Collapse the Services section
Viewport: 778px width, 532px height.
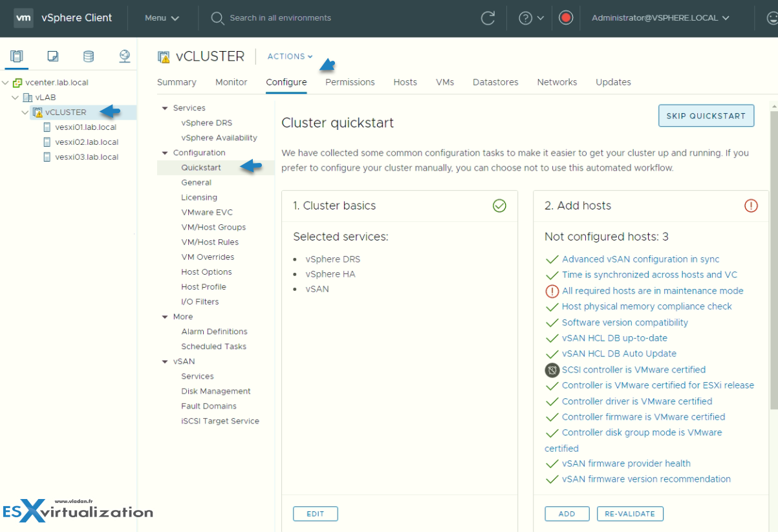[165, 108]
